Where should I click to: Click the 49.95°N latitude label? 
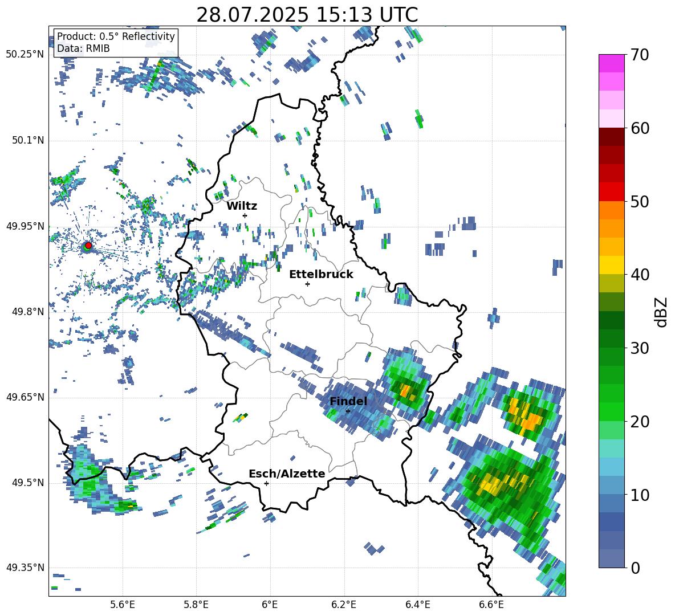tap(25, 226)
